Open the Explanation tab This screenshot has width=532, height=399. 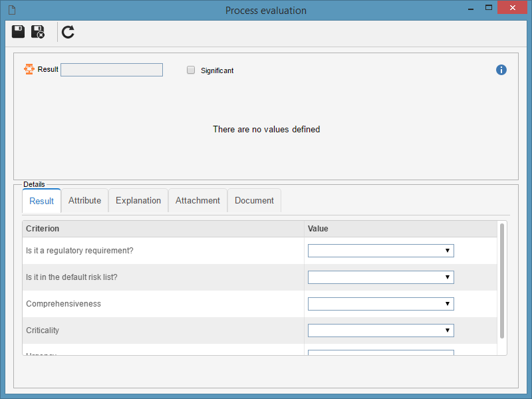point(138,201)
